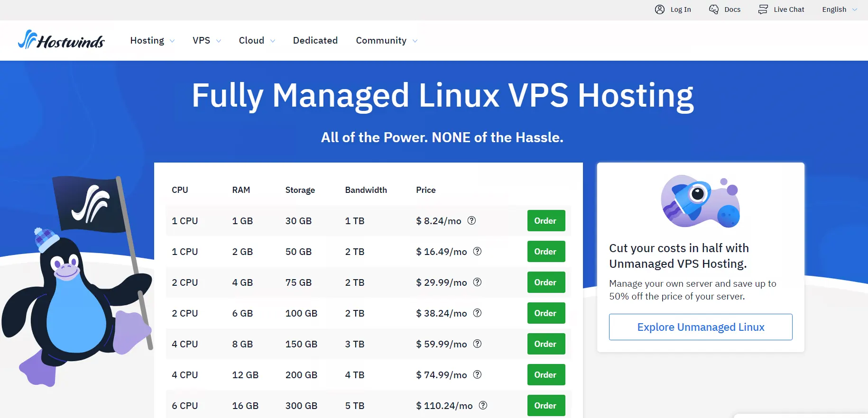
Task: Open the Docs link
Action: tap(732, 9)
